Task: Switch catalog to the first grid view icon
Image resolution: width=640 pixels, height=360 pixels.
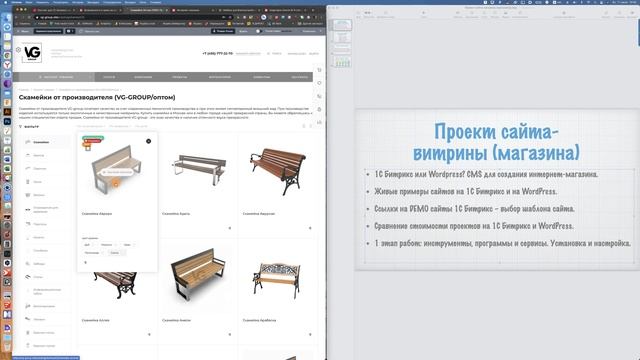Action: (x=304, y=126)
